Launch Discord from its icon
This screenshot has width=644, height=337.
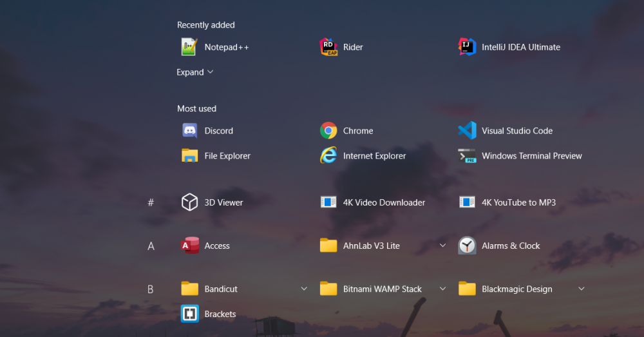(x=189, y=131)
